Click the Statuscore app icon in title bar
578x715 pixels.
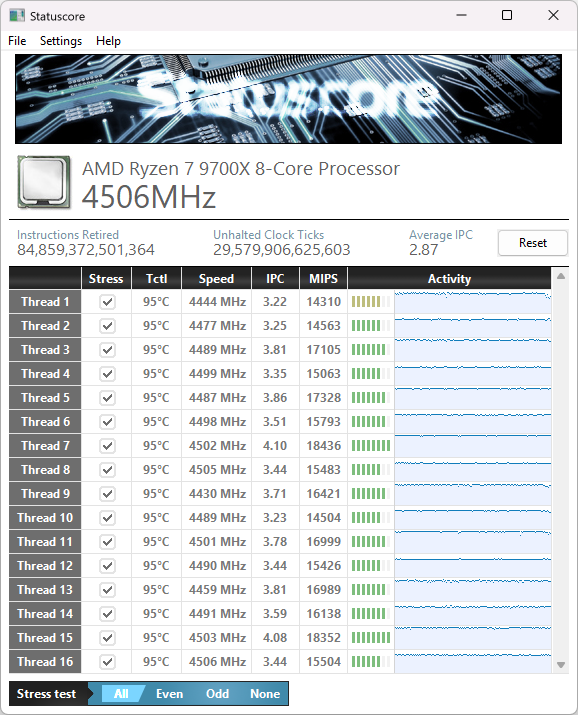point(17,16)
